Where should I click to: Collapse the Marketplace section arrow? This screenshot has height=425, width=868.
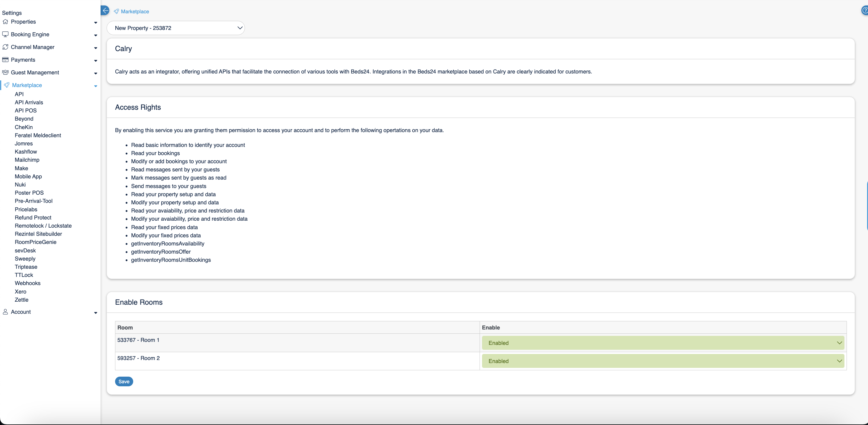coord(96,86)
